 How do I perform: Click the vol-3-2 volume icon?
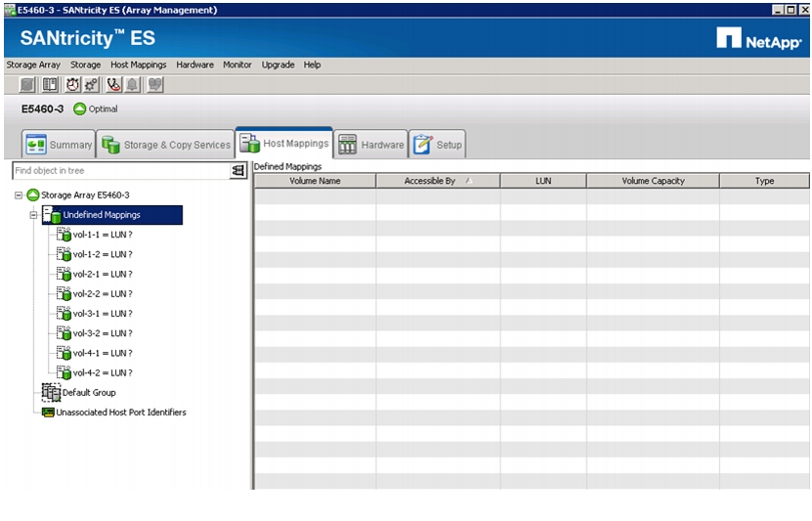click(64, 333)
